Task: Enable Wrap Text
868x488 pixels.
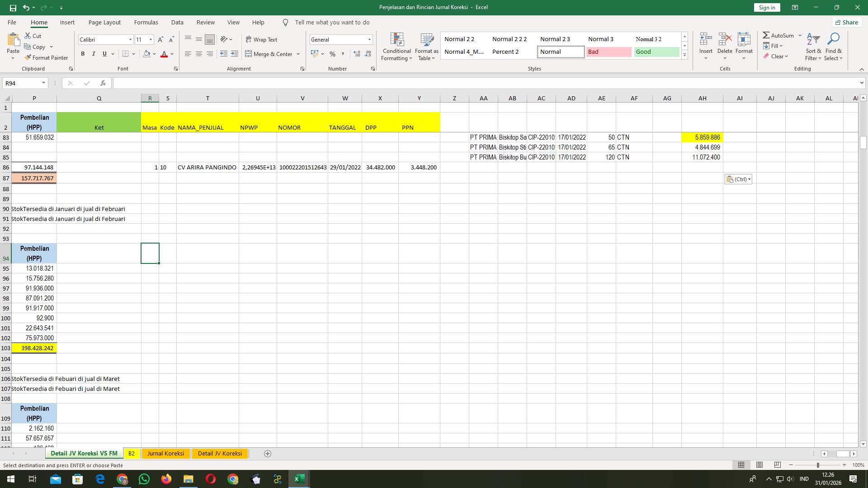Action: coord(262,39)
